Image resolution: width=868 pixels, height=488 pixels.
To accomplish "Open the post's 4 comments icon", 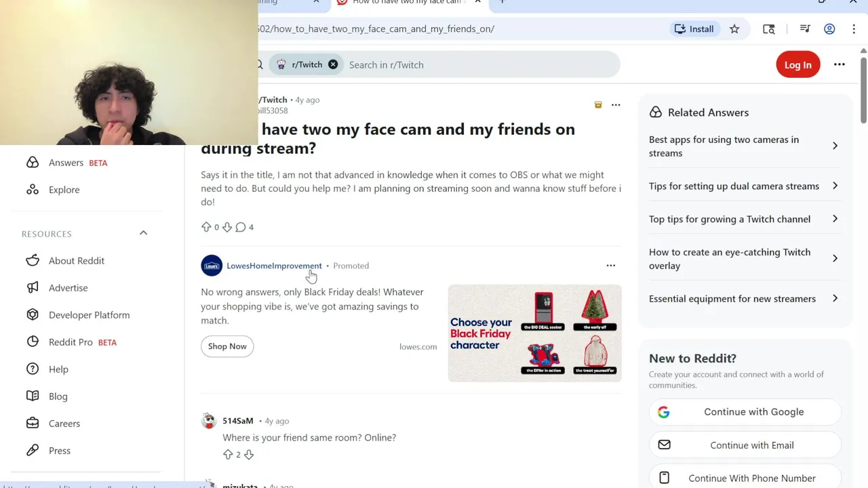I will click(244, 227).
